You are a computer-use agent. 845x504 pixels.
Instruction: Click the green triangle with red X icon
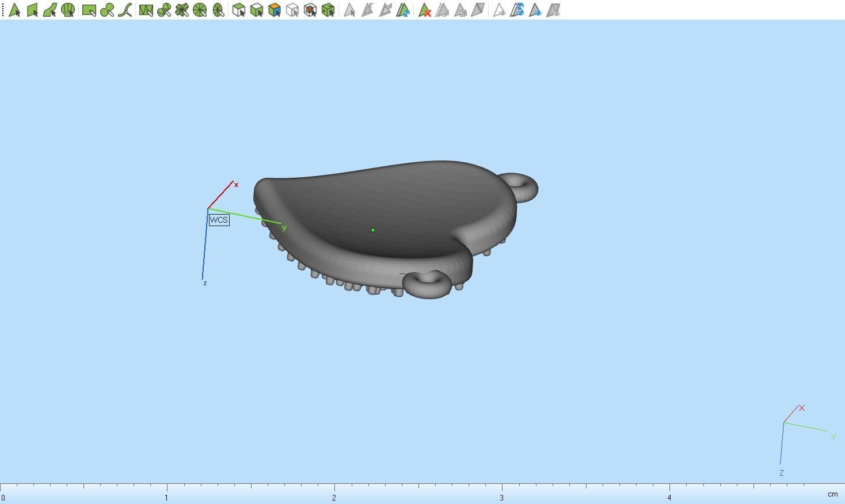click(x=424, y=10)
